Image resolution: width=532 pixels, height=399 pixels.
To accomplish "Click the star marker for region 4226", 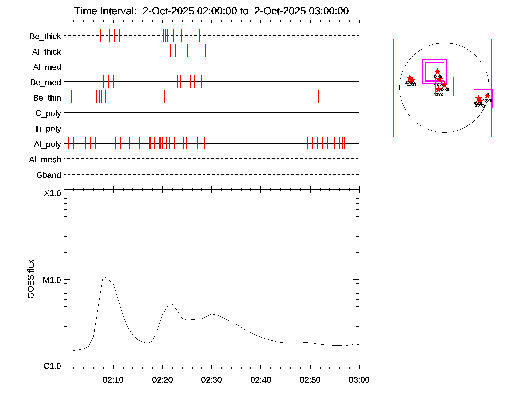I will (x=487, y=96).
